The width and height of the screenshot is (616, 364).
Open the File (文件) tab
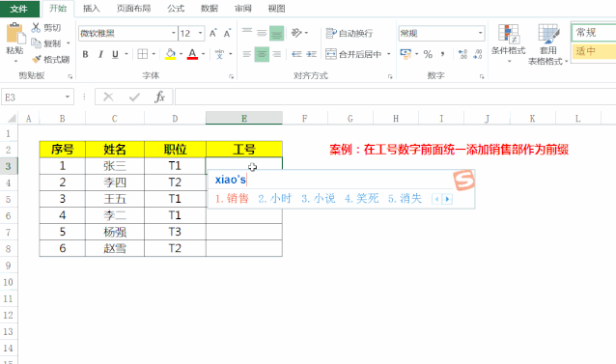19,9
